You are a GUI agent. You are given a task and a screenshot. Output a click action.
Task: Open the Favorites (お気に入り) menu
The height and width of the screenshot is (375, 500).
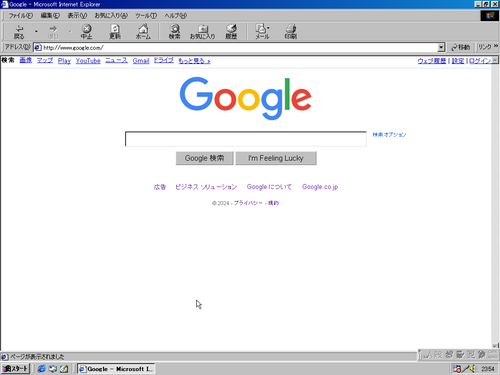[111, 16]
